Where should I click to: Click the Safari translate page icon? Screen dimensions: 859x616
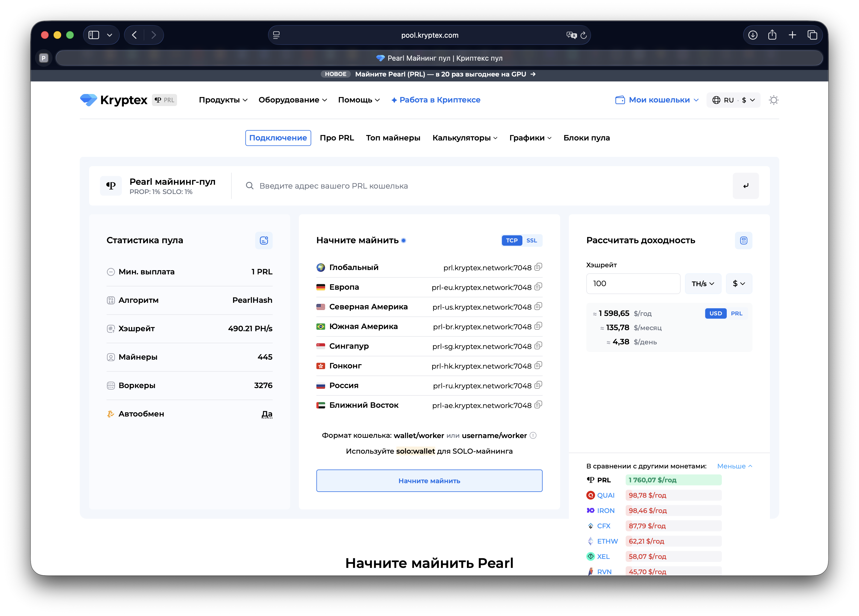pyautogui.click(x=571, y=35)
